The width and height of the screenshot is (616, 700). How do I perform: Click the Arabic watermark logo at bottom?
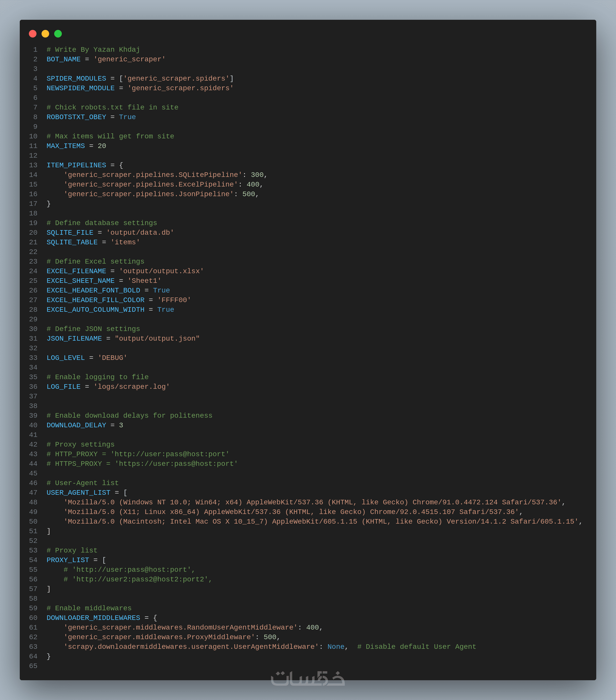click(308, 678)
